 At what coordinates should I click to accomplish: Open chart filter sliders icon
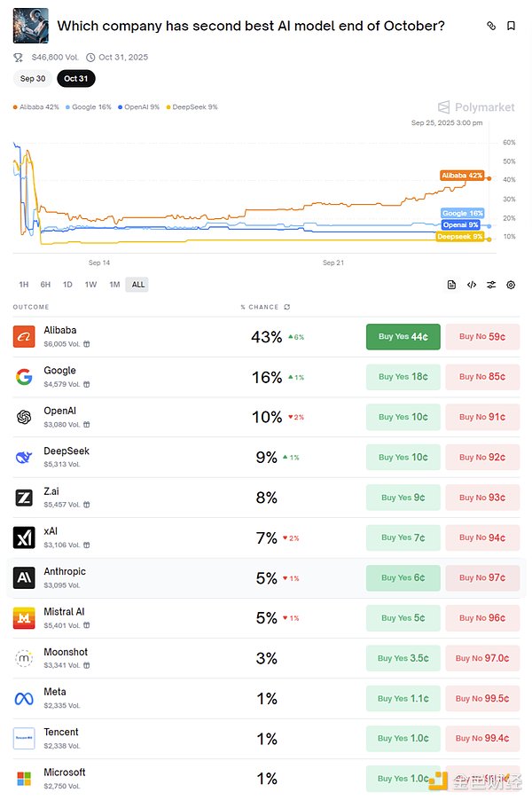pos(490,285)
